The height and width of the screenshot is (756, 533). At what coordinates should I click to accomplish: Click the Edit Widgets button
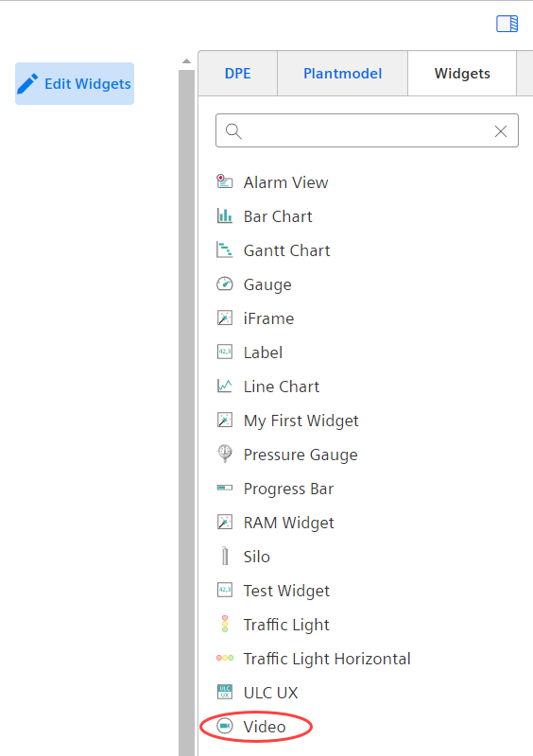[x=75, y=83]
